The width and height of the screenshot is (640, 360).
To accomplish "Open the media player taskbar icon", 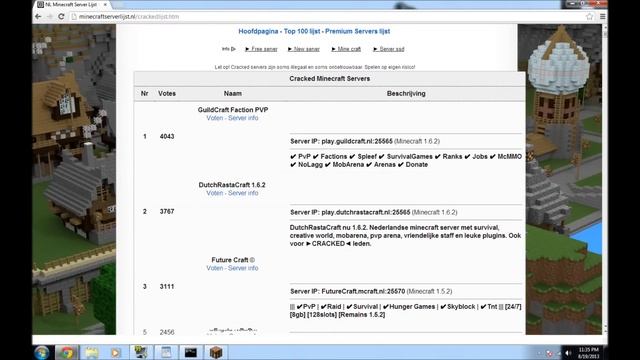I will (116, 352).
